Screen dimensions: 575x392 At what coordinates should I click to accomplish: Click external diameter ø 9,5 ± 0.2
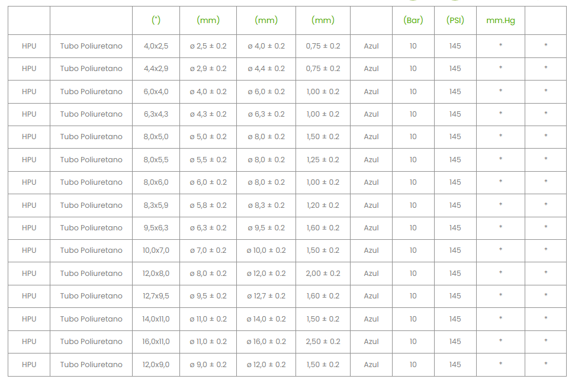pos(266,228)
